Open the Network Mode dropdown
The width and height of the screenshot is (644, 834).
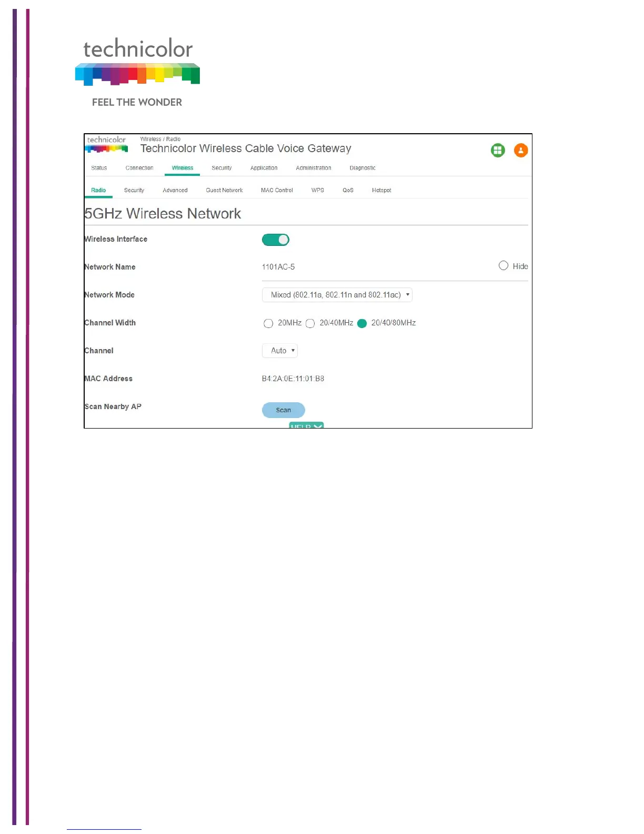337,295
